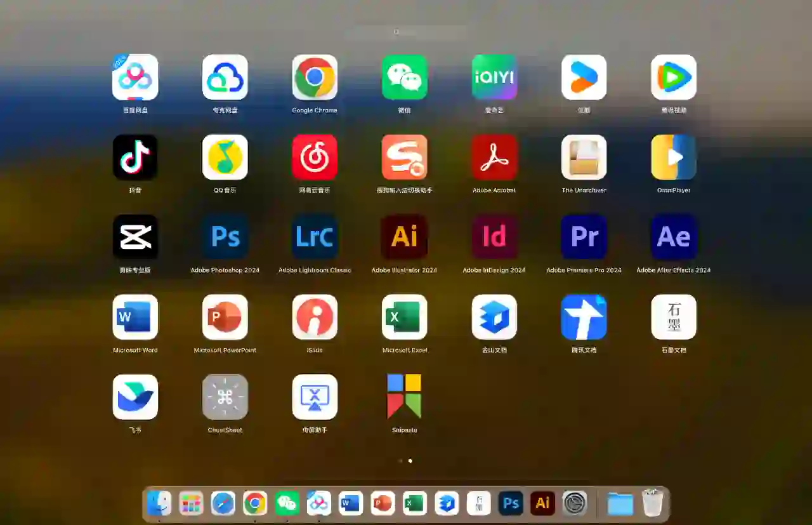This screenshot has width=812, height=525.
Task: Open Microsoft Word from Launchpad
Action: (x=135, y=317)
